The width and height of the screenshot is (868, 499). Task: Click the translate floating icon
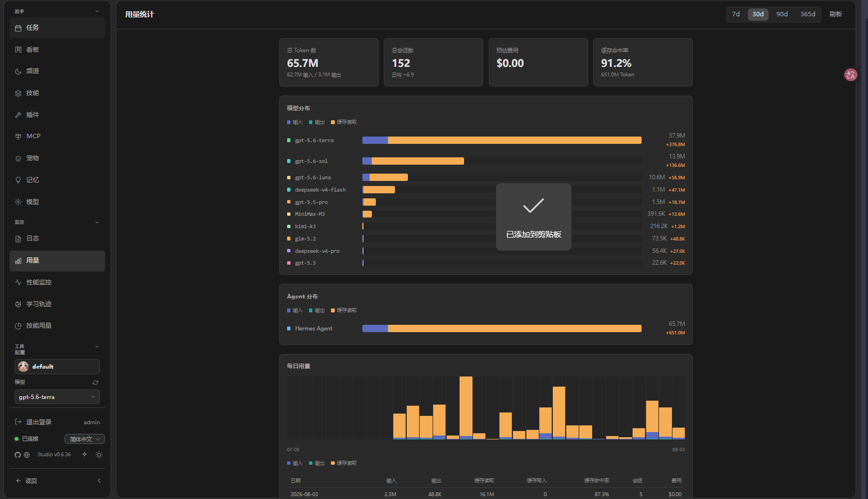851,75
